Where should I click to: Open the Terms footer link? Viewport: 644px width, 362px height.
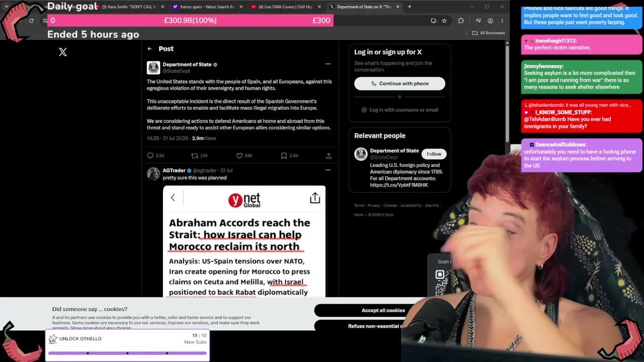coord(359,206)
